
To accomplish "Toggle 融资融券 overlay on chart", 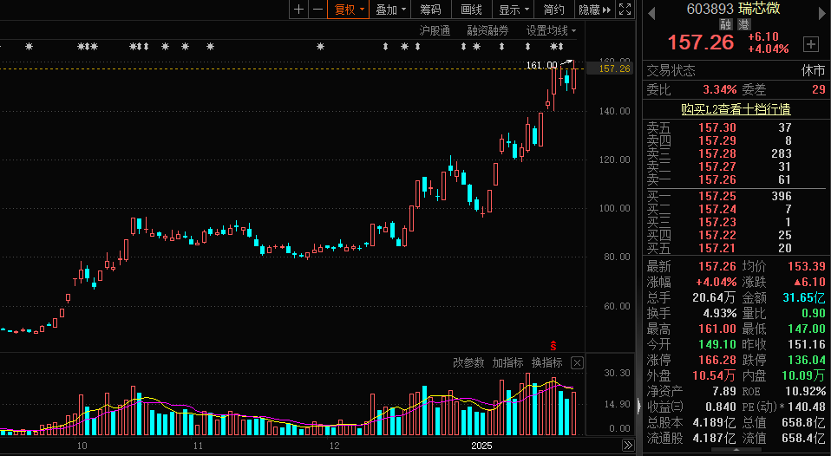I will [487, 31].
